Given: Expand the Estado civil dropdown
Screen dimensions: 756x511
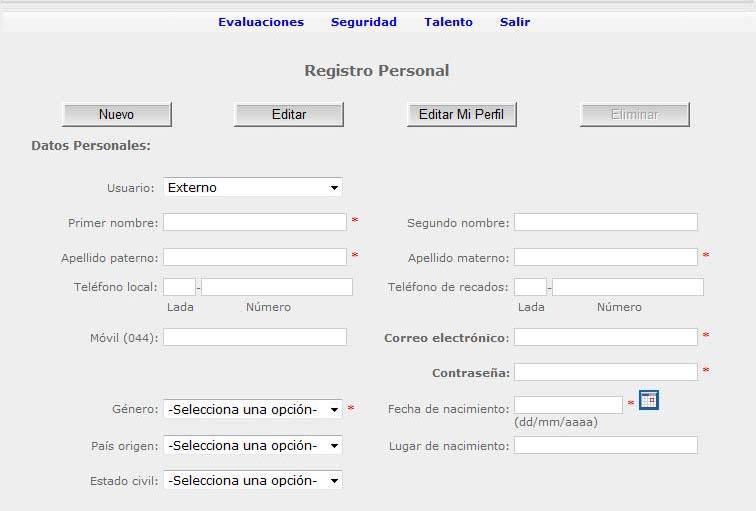Looking at the screenshot, I should click(253, 481).
